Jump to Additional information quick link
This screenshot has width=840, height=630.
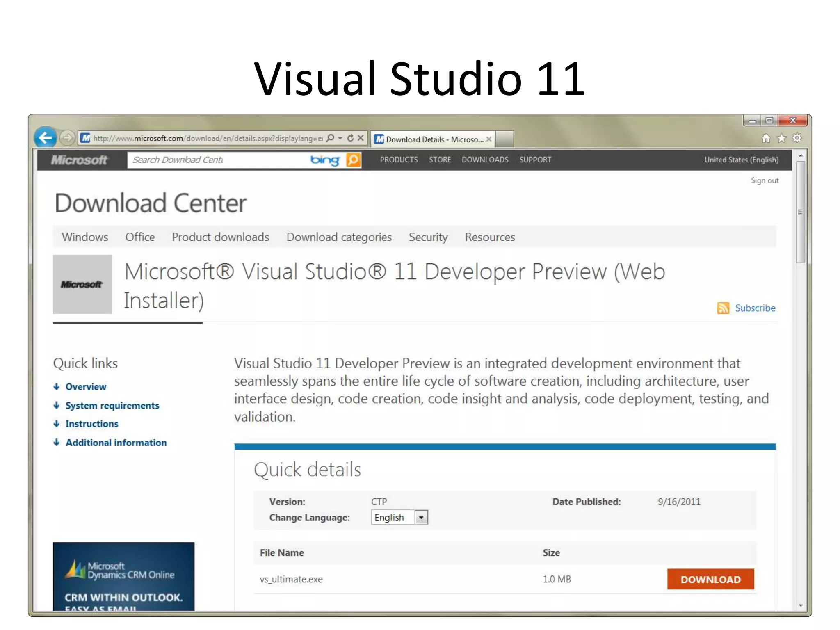[116, 443]
